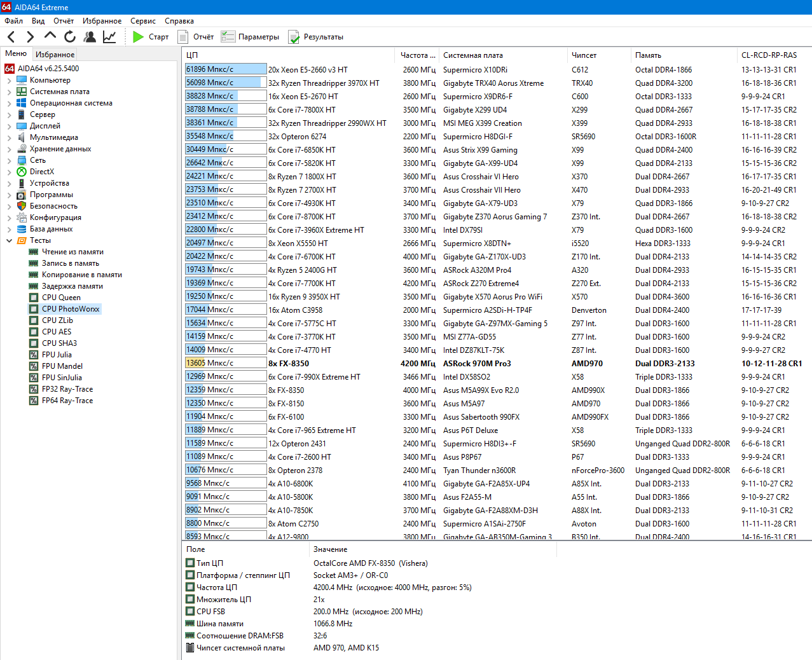This screenshot has width=812, height=660.
Task: Open the Избранное menu in menu bar
Action: 102,21
